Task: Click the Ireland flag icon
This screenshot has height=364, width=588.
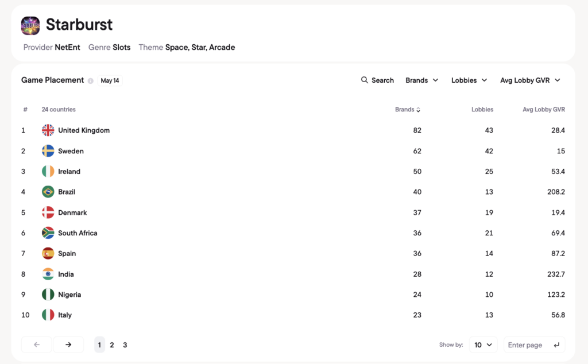Action: coord(48,171)
